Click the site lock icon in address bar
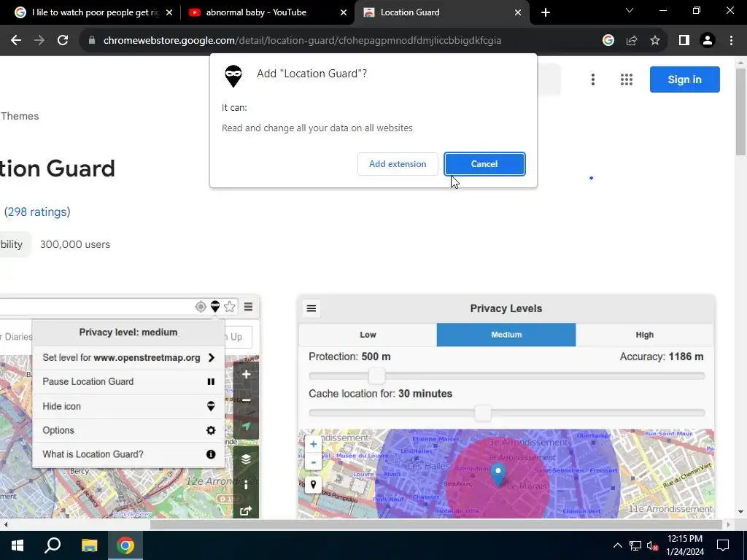The image size is (747, 560). (x=92, y=41)
